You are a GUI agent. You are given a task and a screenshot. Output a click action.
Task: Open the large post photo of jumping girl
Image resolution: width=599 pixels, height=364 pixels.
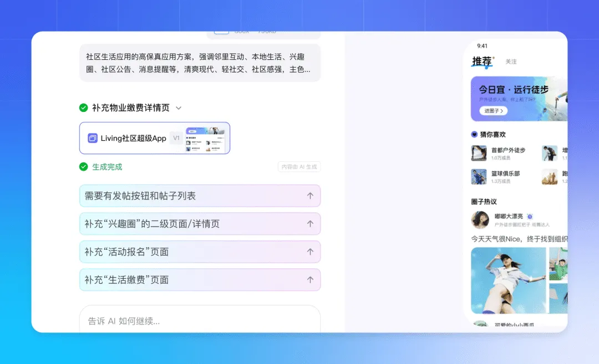(509, 280)
